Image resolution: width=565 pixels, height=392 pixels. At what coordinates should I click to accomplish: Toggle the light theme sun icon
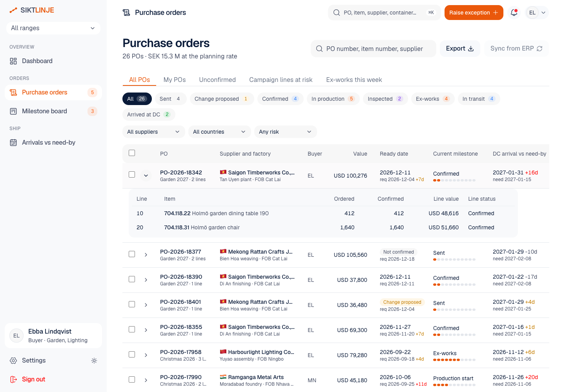94,361
